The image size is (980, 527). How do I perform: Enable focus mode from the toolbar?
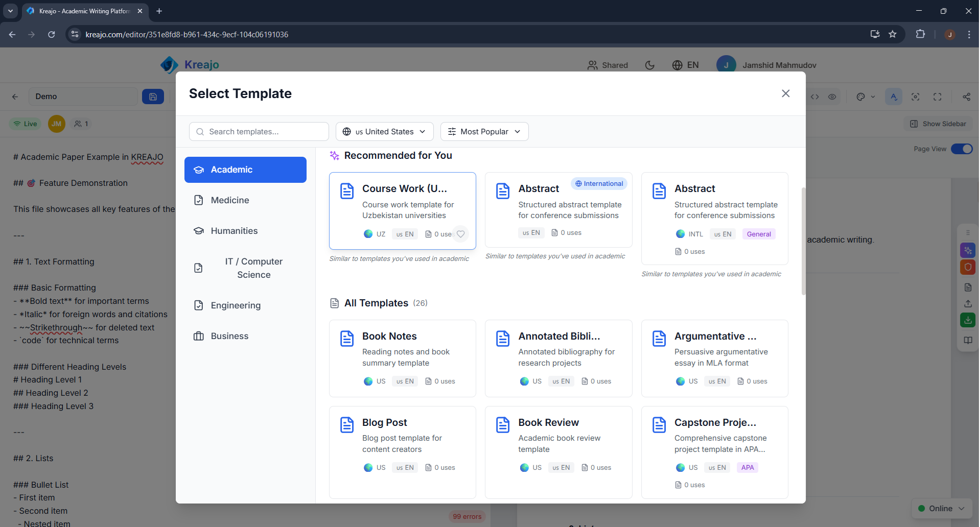click(916, 97)
